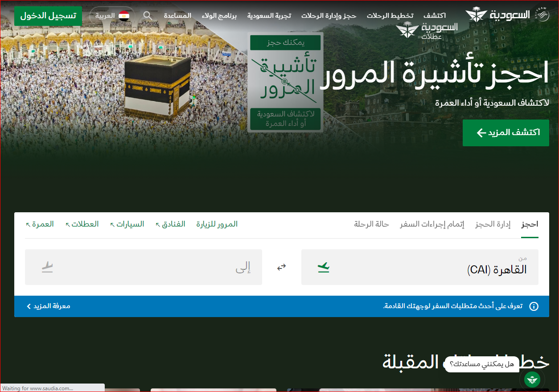Open the الفنادق external link
The image size is (559, 392).
pos(170,224)
